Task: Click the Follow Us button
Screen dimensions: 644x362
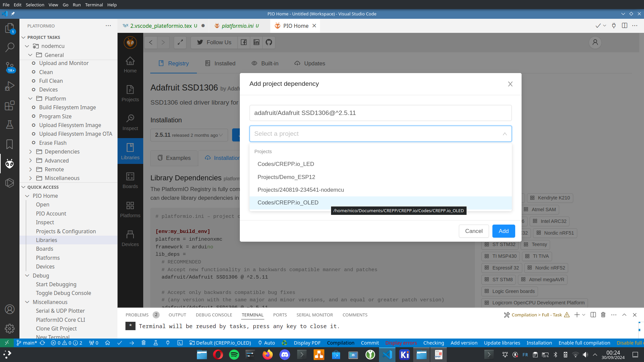Action: pyautogui.click(x=214, y=42)
